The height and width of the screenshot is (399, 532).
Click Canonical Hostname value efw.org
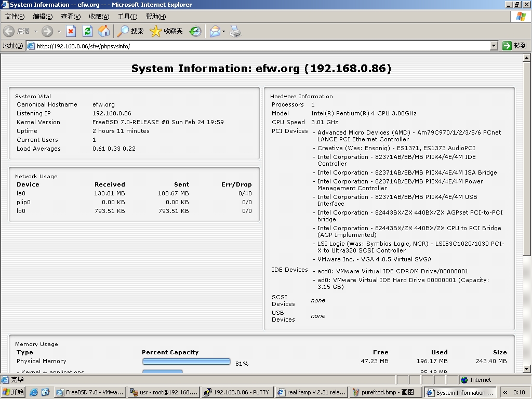pyautogui.click(x=103, y=104)
